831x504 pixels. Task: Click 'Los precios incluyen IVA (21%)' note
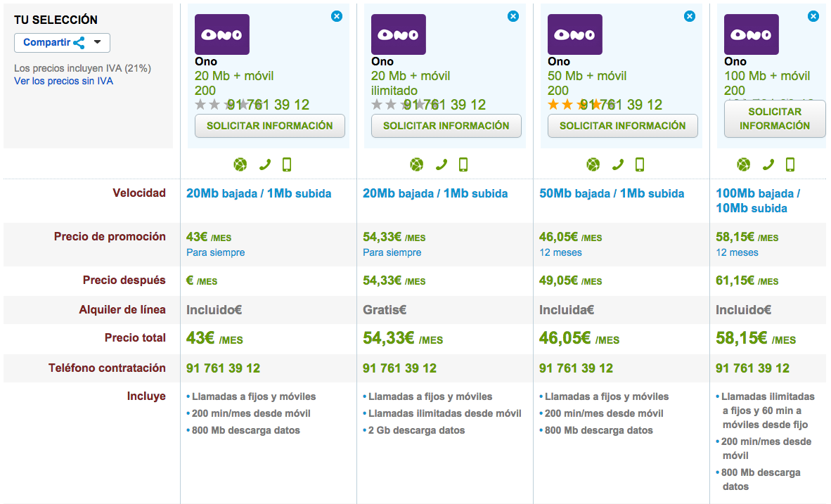(x=83, y=68)
